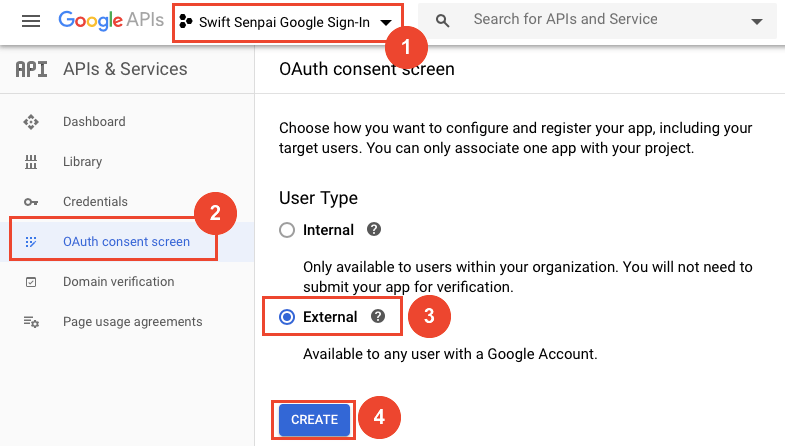Expand the search bar dropdown arrow
This screenshot has height=446, width=785.
click(757, 22)
